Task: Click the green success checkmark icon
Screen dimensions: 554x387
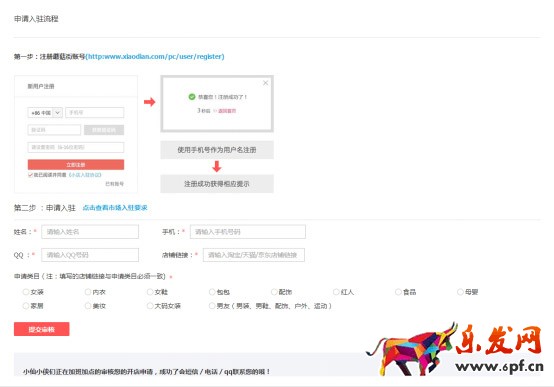Action: (192, 97)
